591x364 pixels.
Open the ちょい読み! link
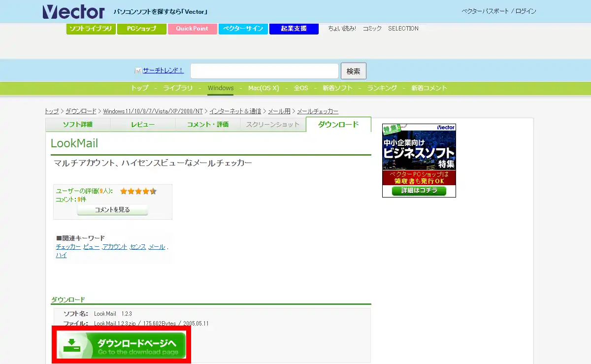pos(342,29)
